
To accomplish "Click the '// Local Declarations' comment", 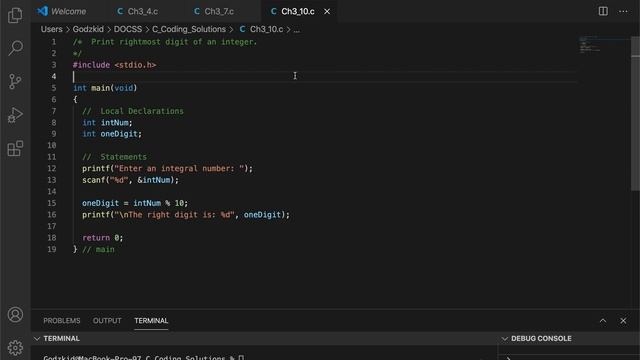I will [133, 111].
